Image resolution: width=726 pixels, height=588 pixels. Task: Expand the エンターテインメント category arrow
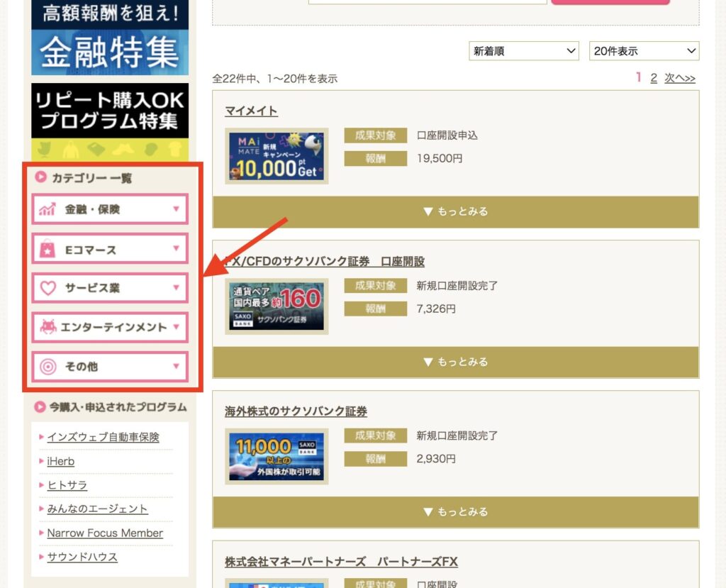[177, 327]
